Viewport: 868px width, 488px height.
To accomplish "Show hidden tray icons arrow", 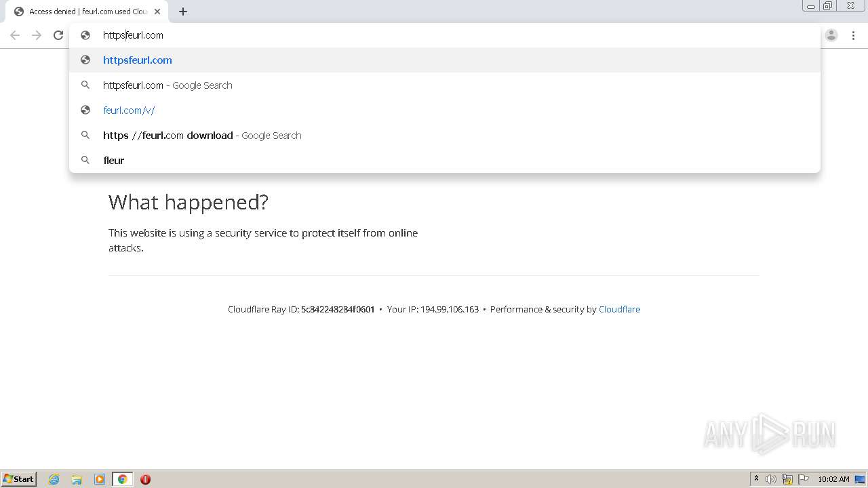I will coord(756,479).
